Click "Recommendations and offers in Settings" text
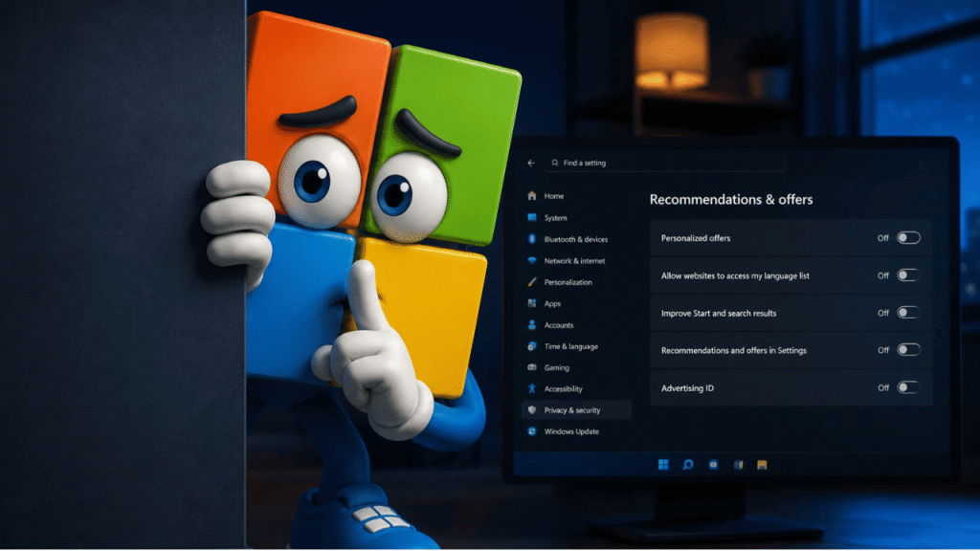The height and width of the screenshot is (551, 980). (x=734, y=350)
